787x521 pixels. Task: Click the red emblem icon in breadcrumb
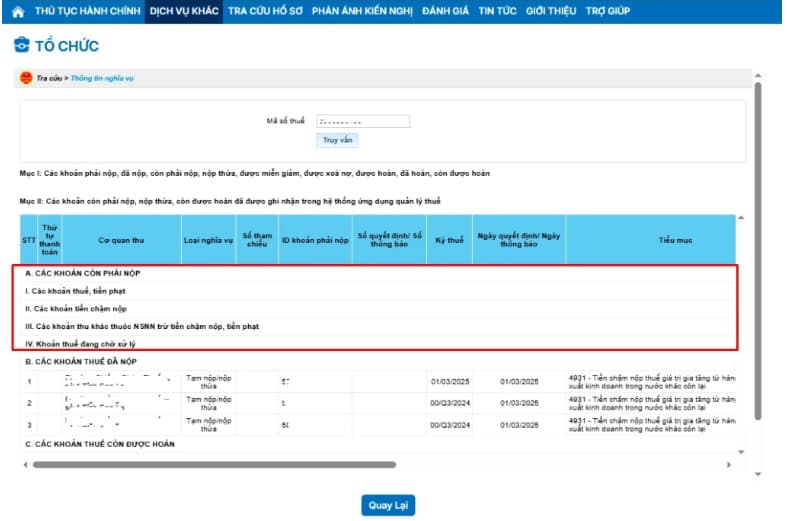click(26, 78)
